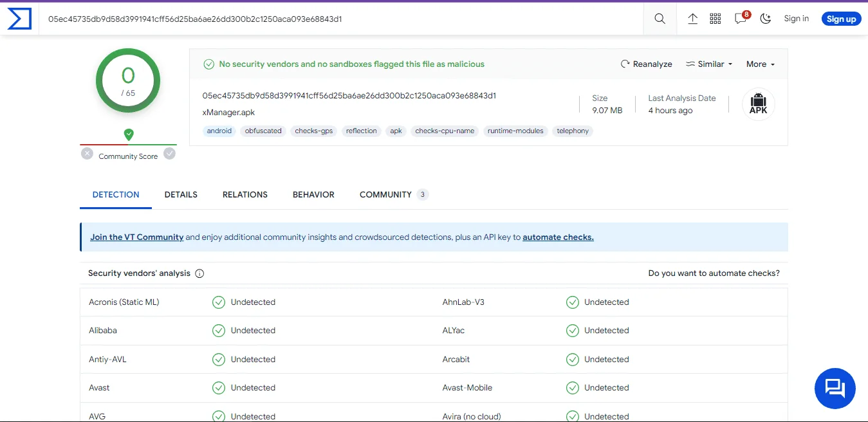
Task: Click the Arcabit undetected check icon
Action: tap(573, 360)
